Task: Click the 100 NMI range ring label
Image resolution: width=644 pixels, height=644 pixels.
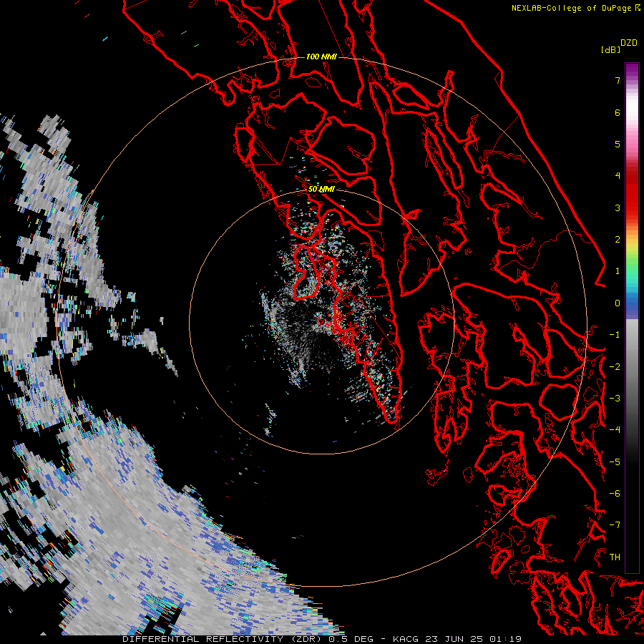Action: pyautogui.click(x=321, y=57)
